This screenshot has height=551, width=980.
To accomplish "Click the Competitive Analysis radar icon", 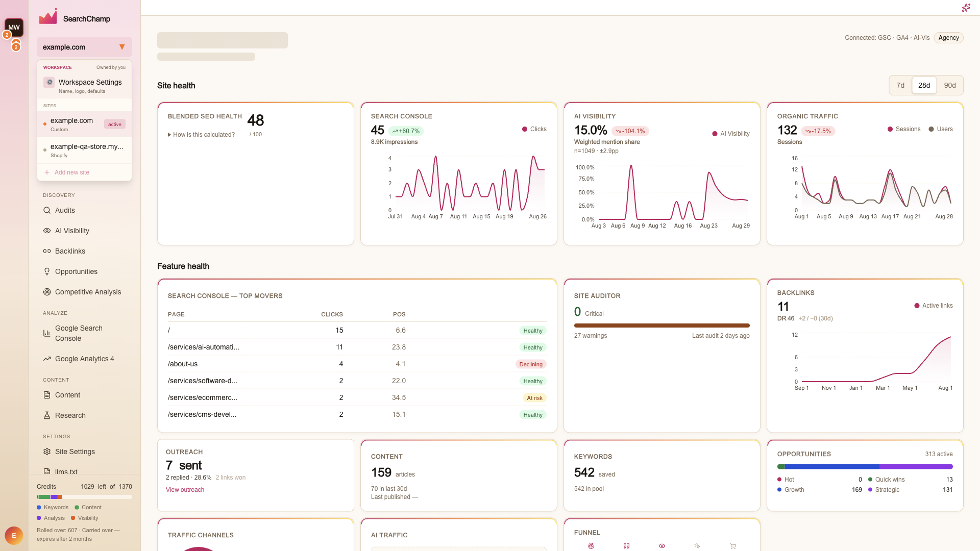I will [x=47, y=292].
